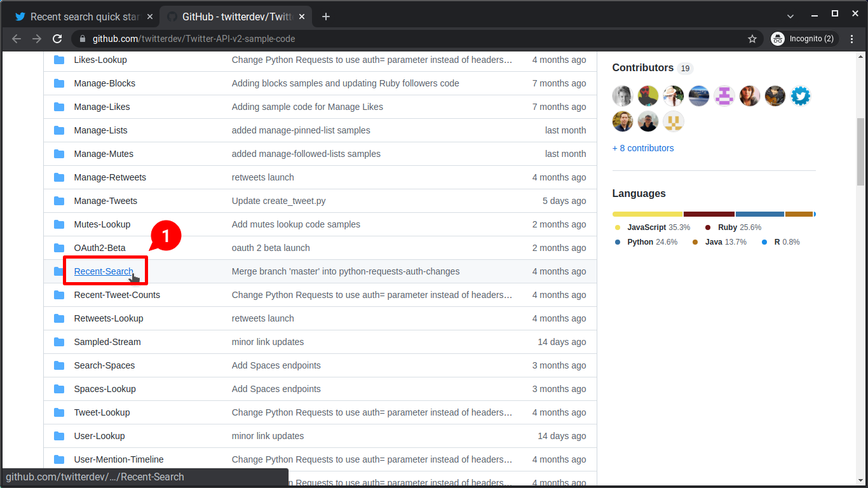
Task: Click the chevron next to the tab strip
Action: coord(790,16)
